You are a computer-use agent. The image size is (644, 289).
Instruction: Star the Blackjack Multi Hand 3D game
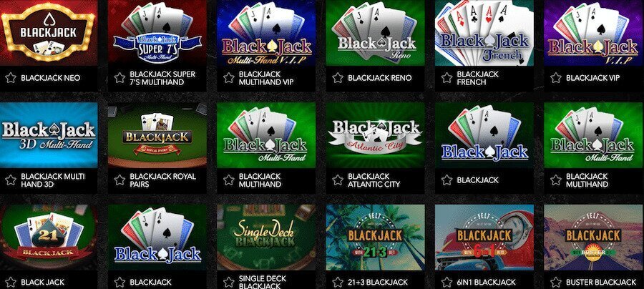[x=11, y=180]
